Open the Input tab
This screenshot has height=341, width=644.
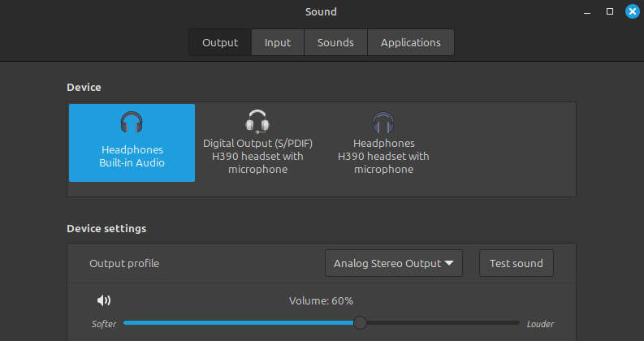[278, 42]
